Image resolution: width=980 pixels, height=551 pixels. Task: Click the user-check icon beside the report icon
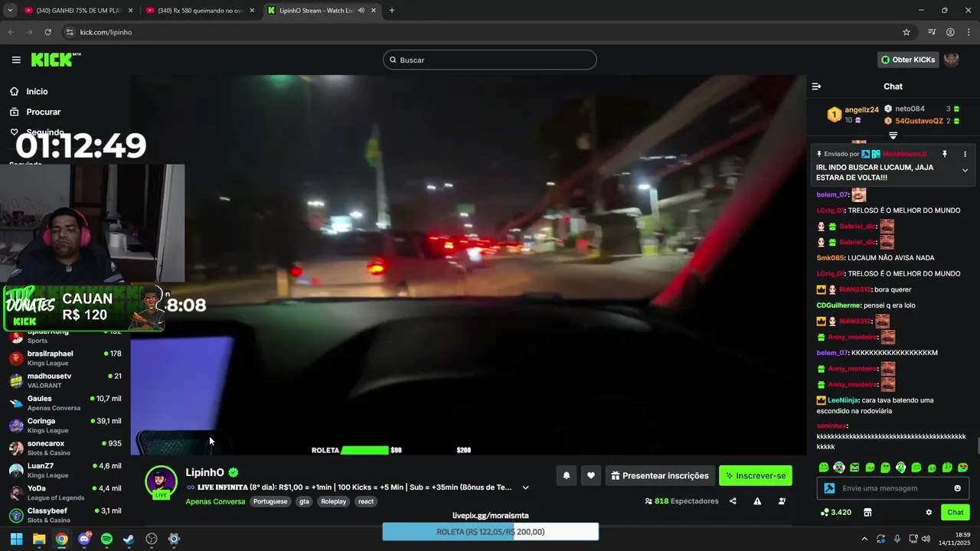pos(782,501)
